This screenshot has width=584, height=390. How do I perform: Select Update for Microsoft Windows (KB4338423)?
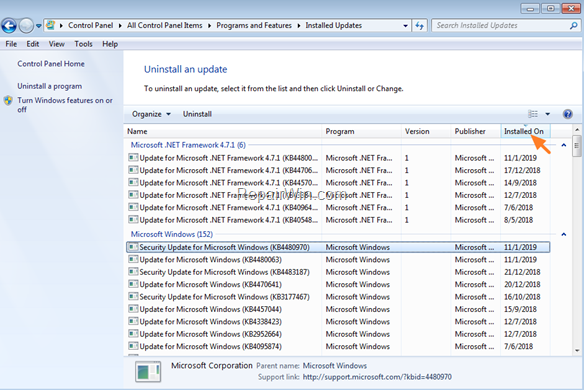pos(338,321)
